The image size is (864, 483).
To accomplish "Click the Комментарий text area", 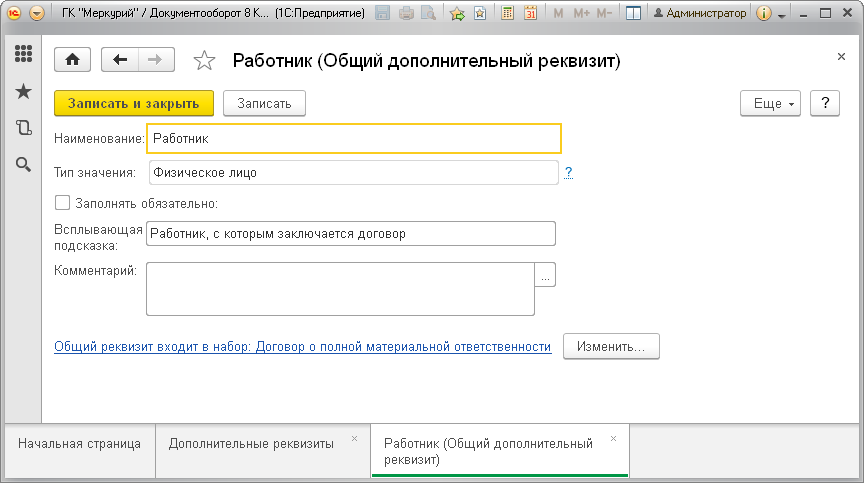I will [x=340, y=289].
